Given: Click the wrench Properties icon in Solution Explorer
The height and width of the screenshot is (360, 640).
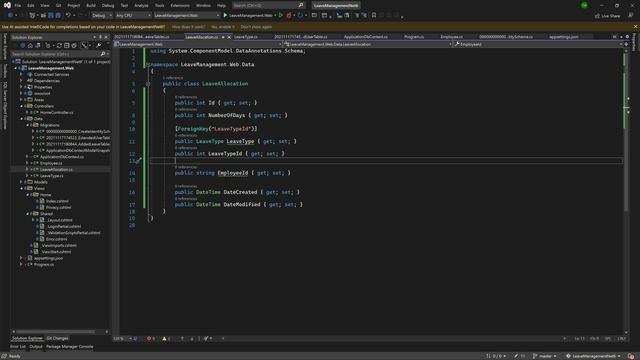Looking at the screenshot, I should click(x=98, y=46).
